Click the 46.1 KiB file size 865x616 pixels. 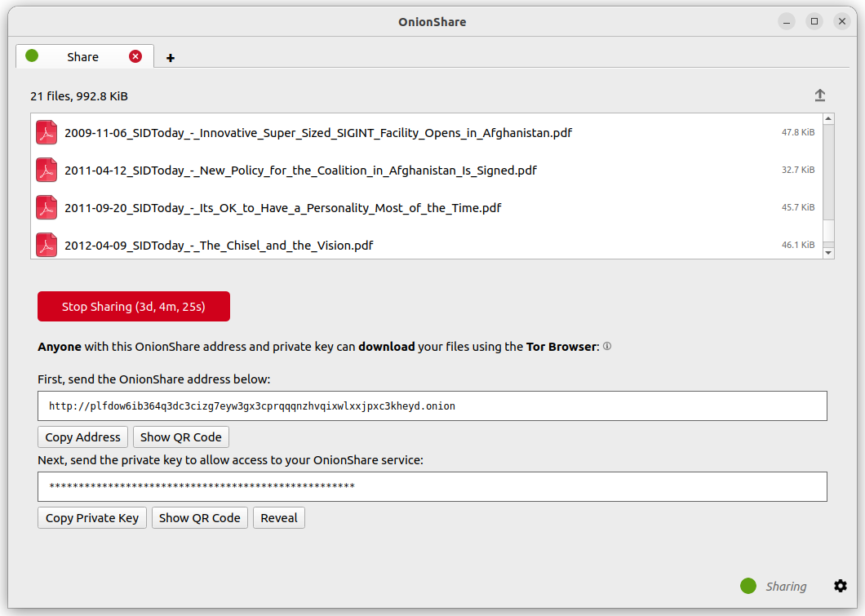pyautogui.click(x=798, y=245)
